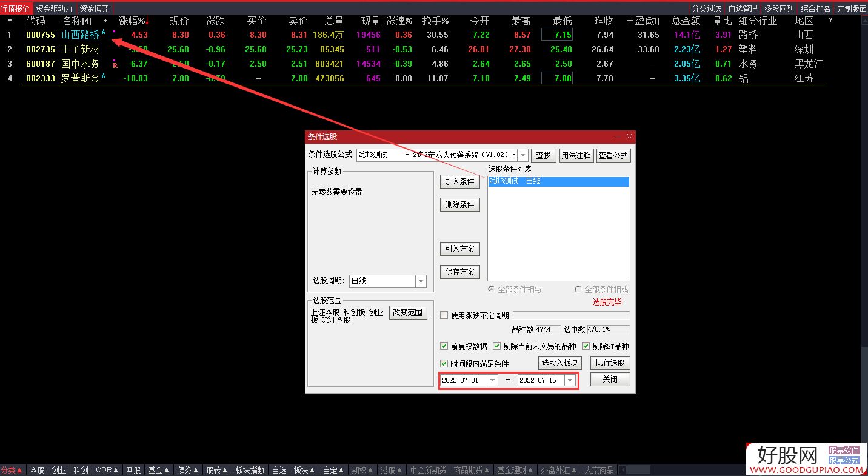Uncheck 前复权数据 checkbox
Image resolution: width=868 pixels, height=476 pixels.
pyautogui.click(x=444, y=346)
